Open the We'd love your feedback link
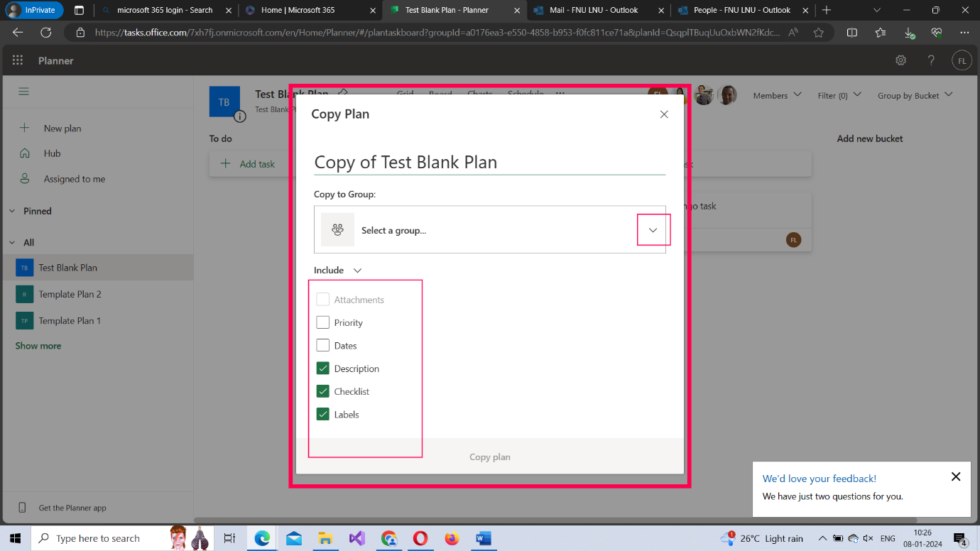The image size is (980, 551). [x=820, y=479]
